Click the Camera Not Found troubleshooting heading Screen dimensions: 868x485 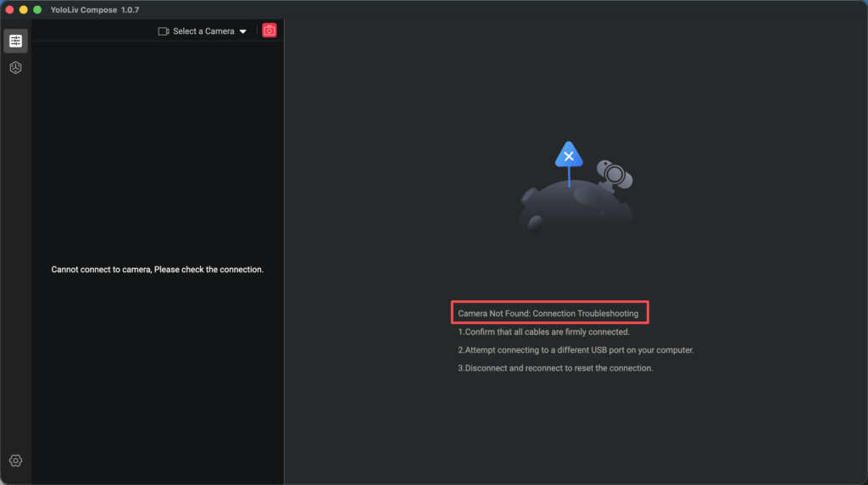click(x=548, y=314)
